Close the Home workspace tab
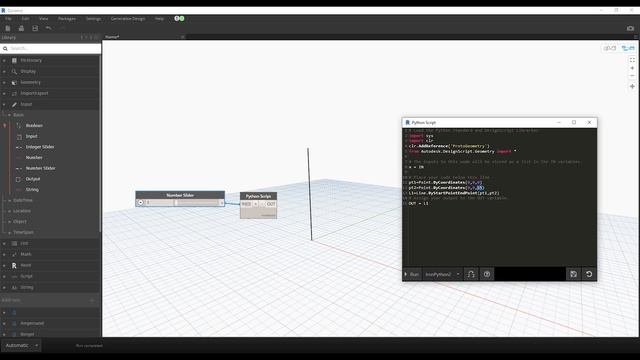 point(182,37)
